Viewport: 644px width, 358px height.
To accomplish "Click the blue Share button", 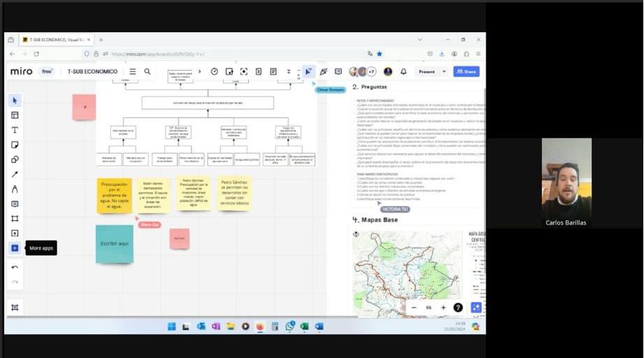I will 466,71.
